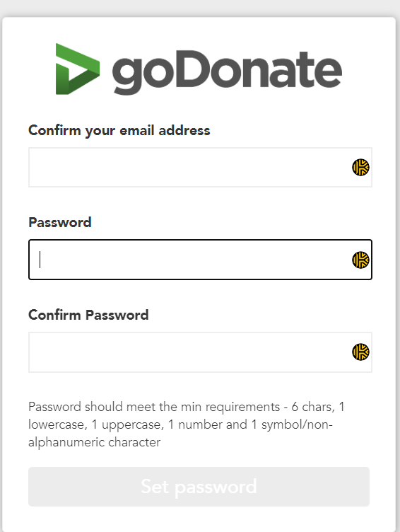Focus the Password input box
The image size is (400, 532).
[x=200, y=260]
